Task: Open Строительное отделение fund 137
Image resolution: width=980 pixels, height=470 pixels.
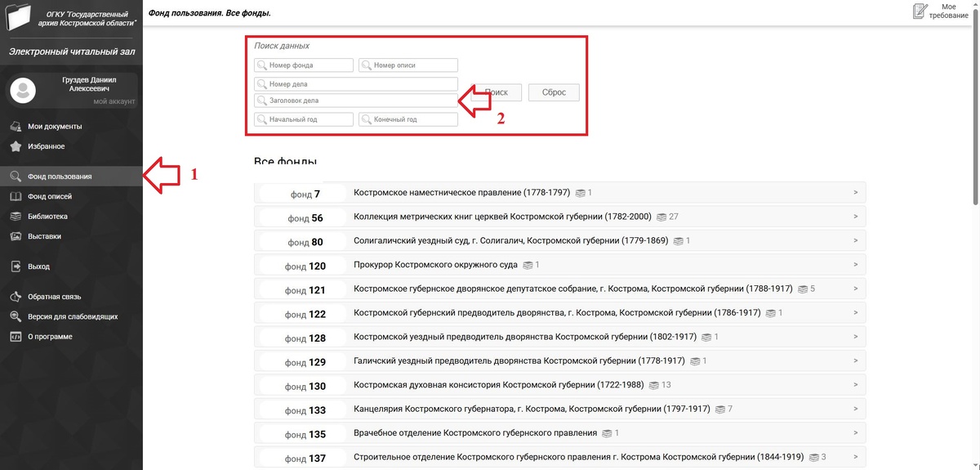Action: [x=579, y=457]
